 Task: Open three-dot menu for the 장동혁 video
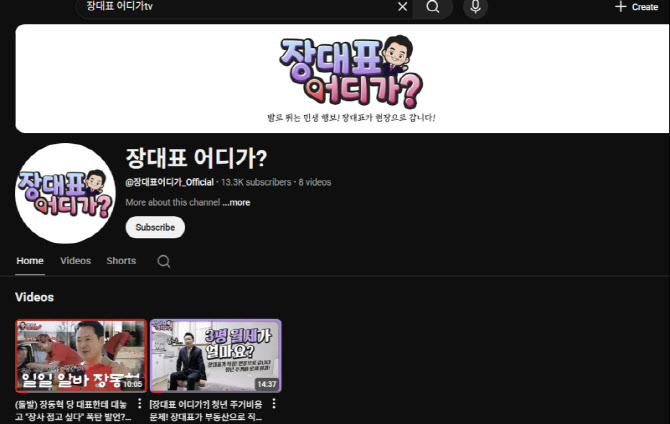(140, 404)
